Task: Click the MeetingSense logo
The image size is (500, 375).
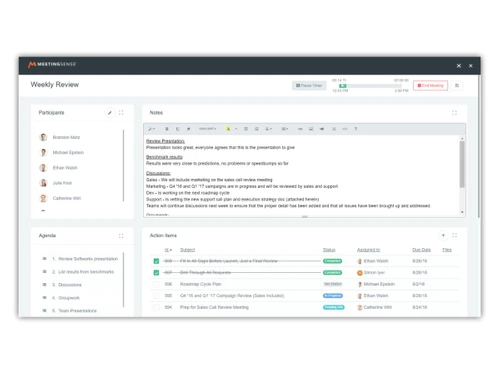Action: coord(52,64)
